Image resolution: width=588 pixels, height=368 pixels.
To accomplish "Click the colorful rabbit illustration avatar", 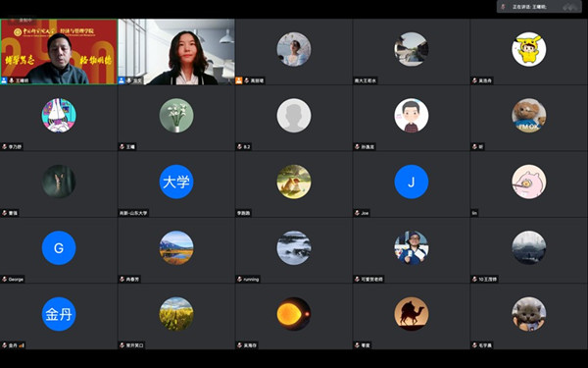I will [59, 115].
